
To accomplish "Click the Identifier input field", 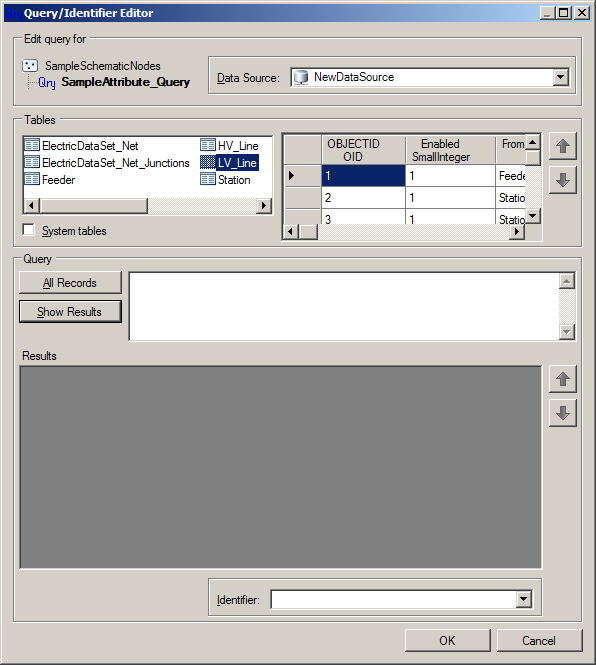I will click(394, 599).
